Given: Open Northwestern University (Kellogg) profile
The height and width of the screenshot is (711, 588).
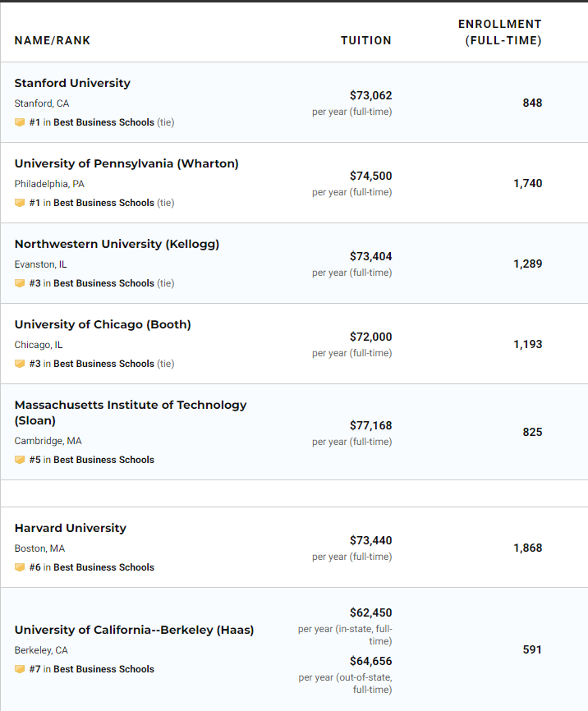Looking at the screenshot, I should tap(117, 244).
